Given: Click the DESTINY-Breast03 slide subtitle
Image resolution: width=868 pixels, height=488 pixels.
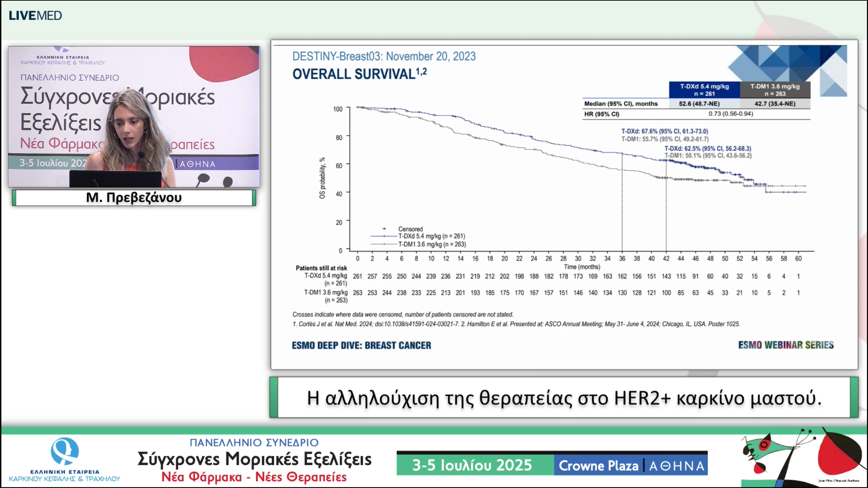Looking at the screenshot, I should (x=384, y=56).
